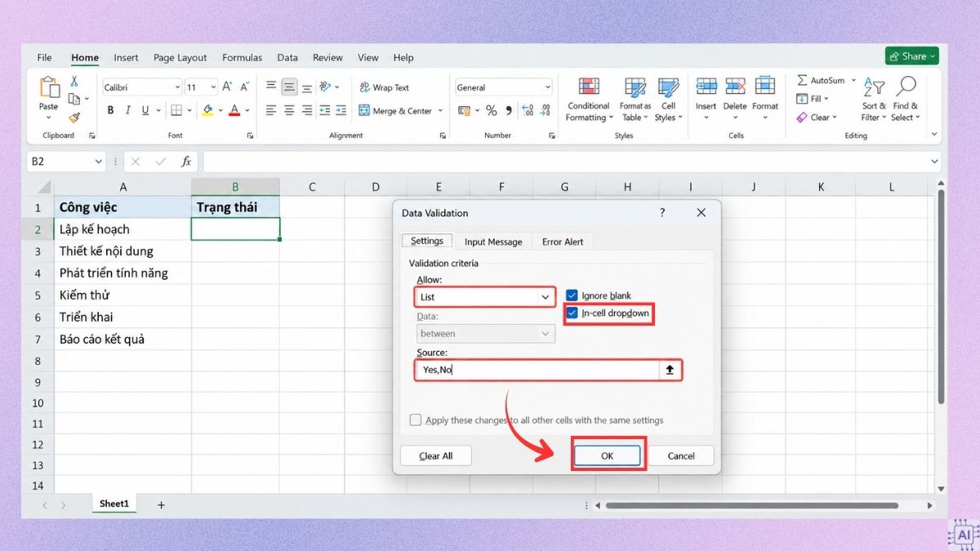Click the Source field containing Yes,No
The height and width of the screenshot is (551, 980).
click(537, 370)
